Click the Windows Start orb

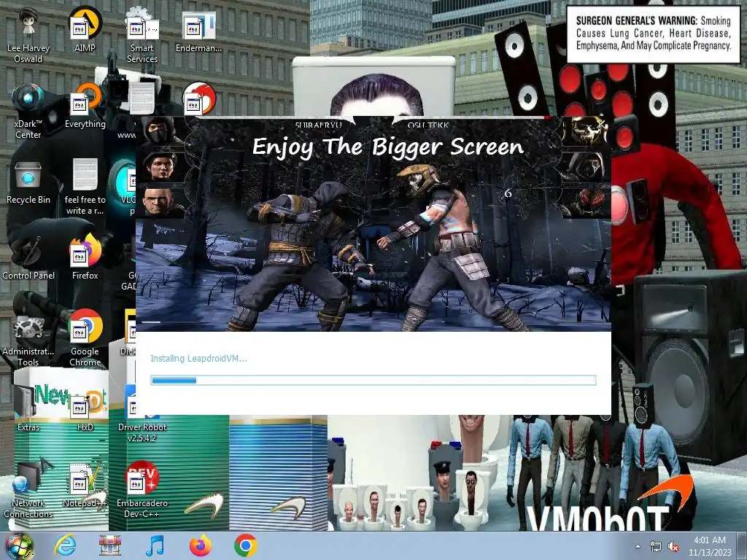[19, 546]
